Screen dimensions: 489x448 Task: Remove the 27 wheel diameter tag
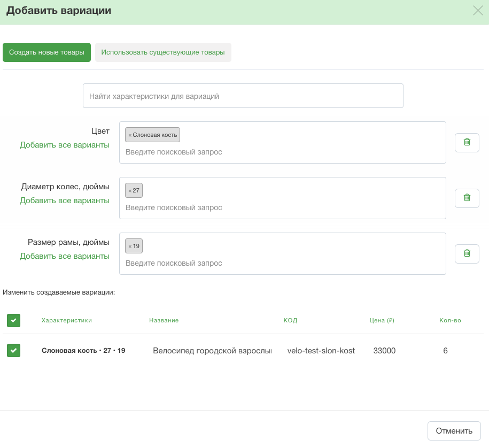(130, 191)
